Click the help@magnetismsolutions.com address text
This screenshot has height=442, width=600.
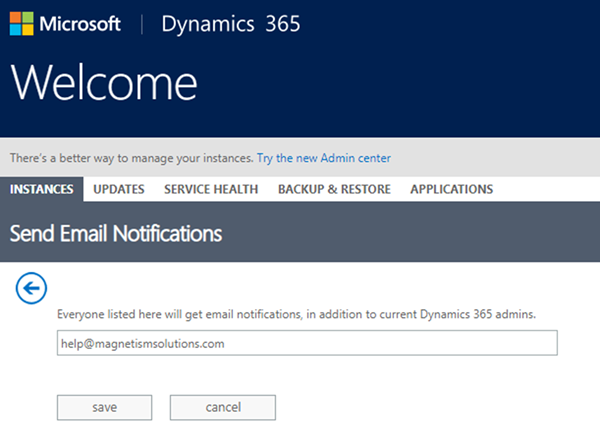tap(142, 344)
